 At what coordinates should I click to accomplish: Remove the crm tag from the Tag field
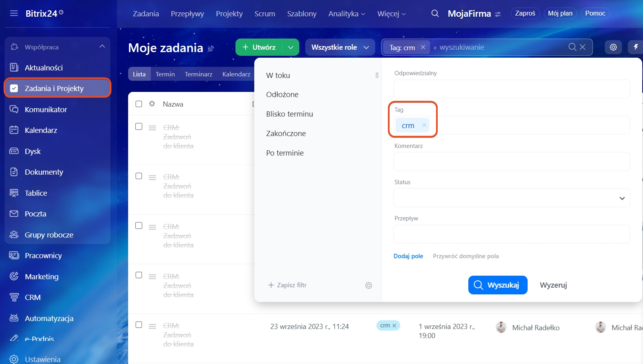[x=424, y=125]
